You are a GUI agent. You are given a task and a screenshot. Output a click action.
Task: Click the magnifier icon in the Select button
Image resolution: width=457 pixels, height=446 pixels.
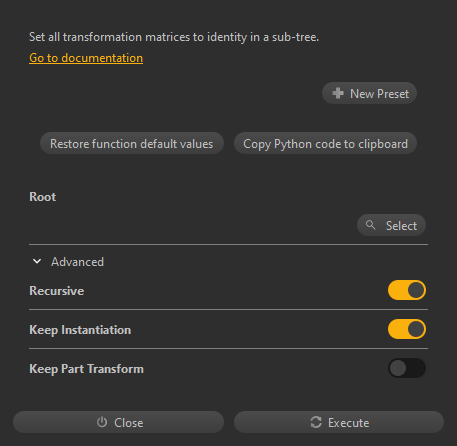pyautogui.click(x=370, y=225)
